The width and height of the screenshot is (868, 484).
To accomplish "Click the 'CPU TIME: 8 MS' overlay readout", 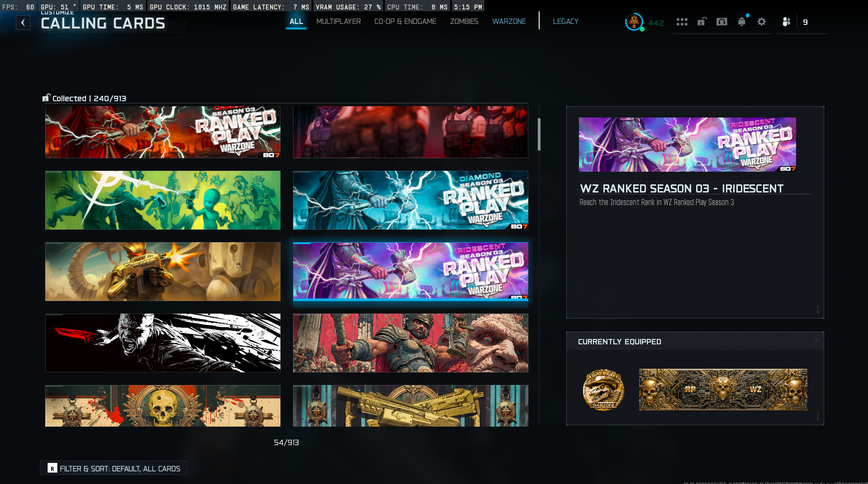I will click(x=417, y=7).
